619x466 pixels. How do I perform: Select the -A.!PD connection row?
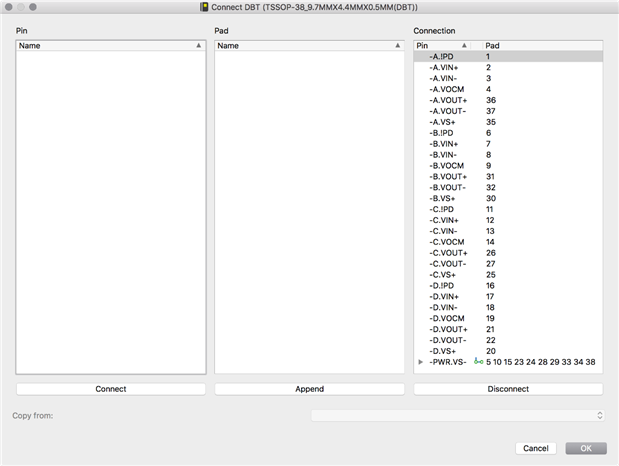508,56
